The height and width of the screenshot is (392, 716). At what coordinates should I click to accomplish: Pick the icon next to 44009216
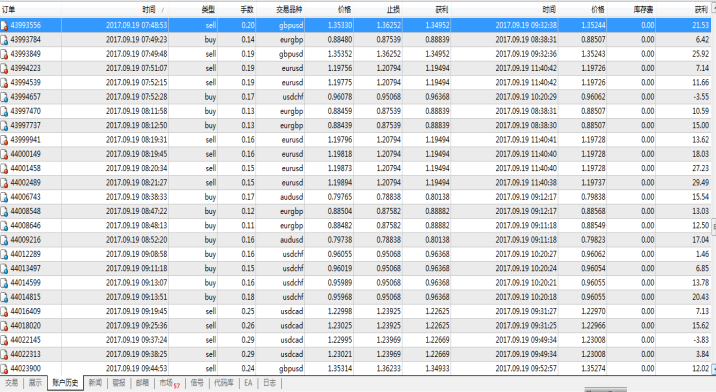(x=4, y=240)
